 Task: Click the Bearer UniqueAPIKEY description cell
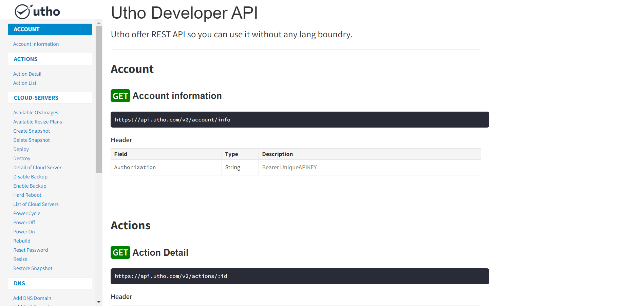(x=370, y=167)
